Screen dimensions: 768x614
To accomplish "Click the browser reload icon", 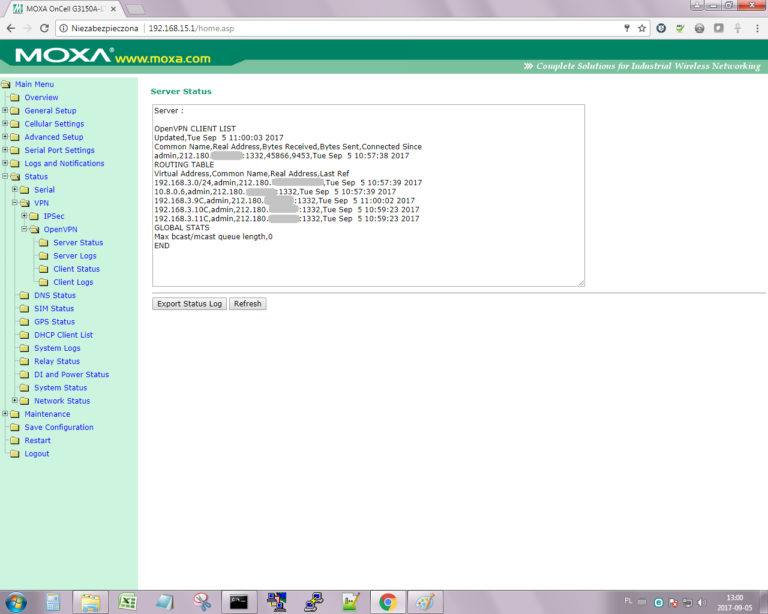I will (44, 28).
